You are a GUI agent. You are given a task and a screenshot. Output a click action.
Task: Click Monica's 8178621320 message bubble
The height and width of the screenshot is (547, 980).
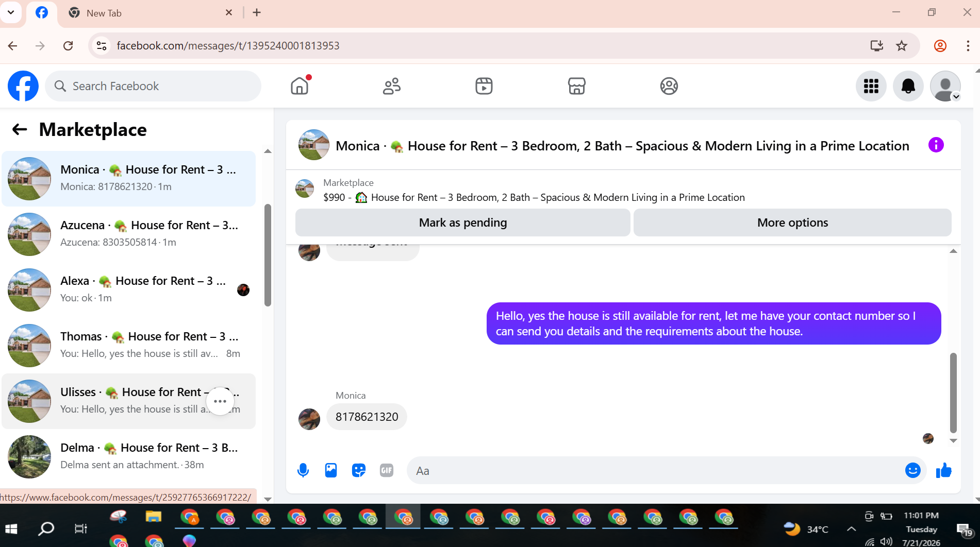click(x=367, y=417)
